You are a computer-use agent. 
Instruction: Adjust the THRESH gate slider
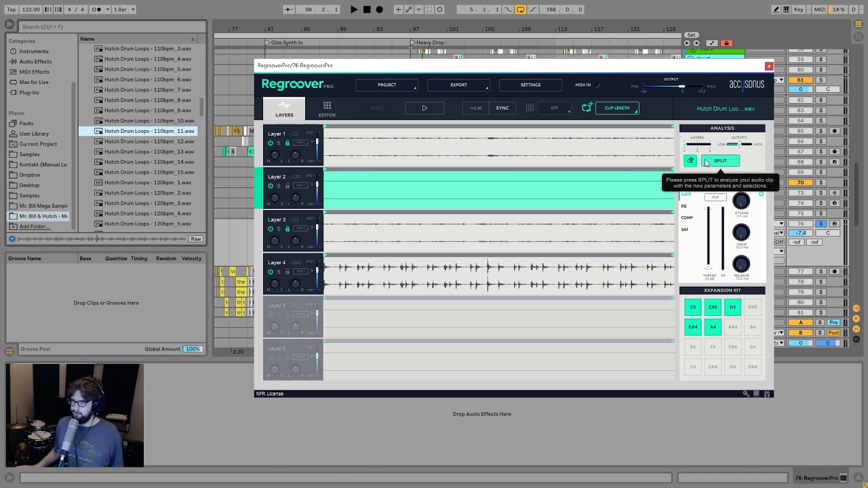tap(708, 237)
